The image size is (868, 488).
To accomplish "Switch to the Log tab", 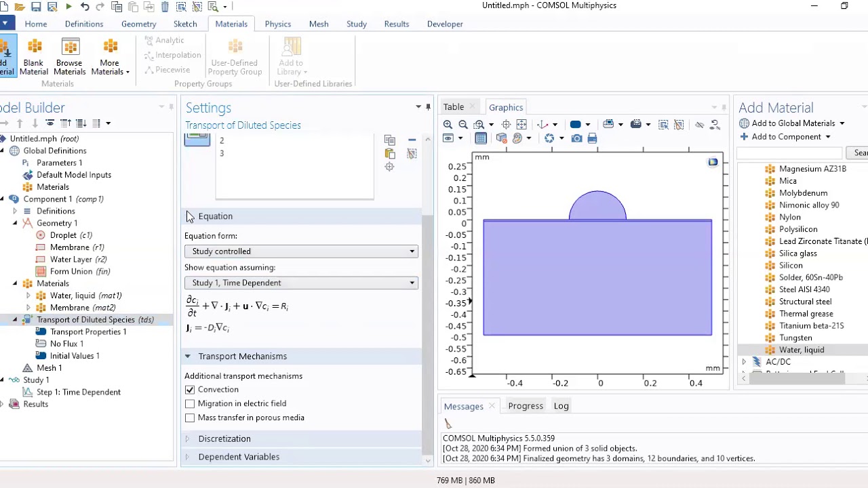I will (x=561, y=406).
